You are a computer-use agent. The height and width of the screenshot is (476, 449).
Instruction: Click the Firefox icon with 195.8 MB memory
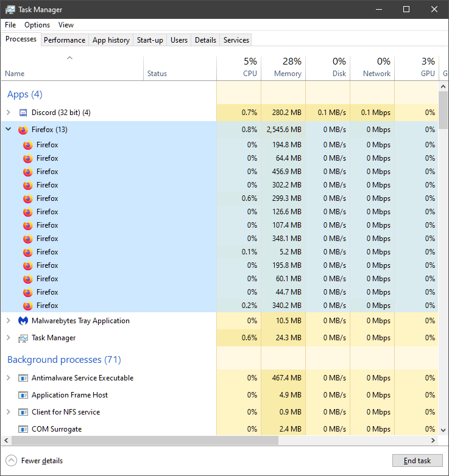[28, 265]
